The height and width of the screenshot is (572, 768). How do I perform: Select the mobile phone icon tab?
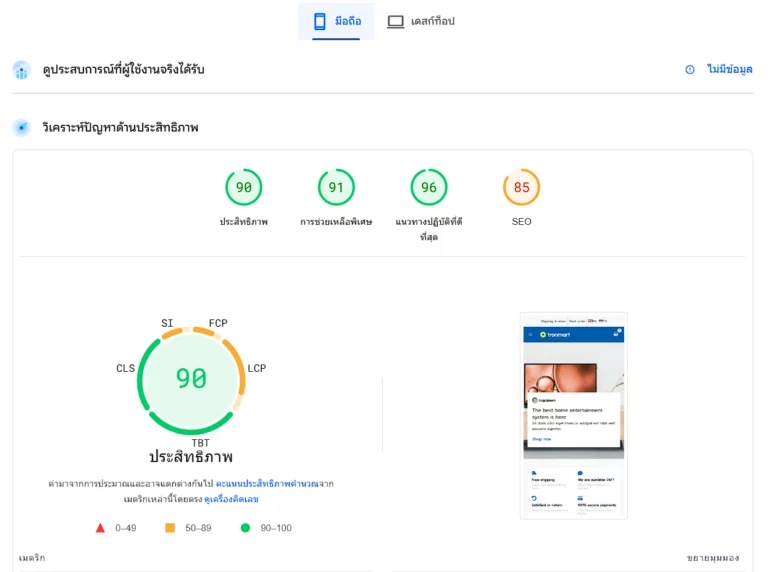[x=320, y=21]
